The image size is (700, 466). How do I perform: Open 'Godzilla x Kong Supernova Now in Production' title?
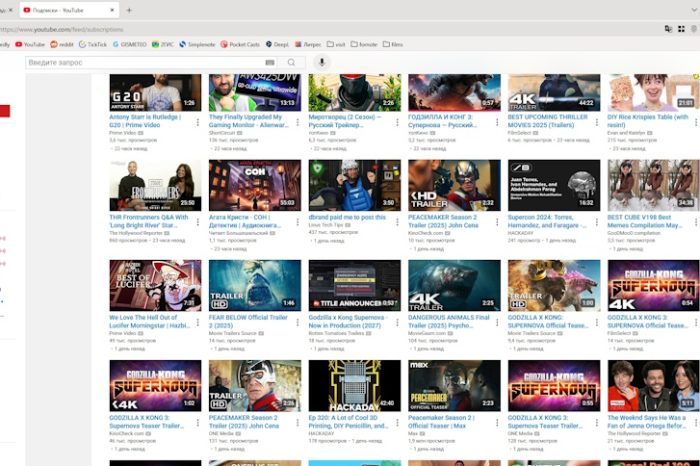[x=348, y=321]
